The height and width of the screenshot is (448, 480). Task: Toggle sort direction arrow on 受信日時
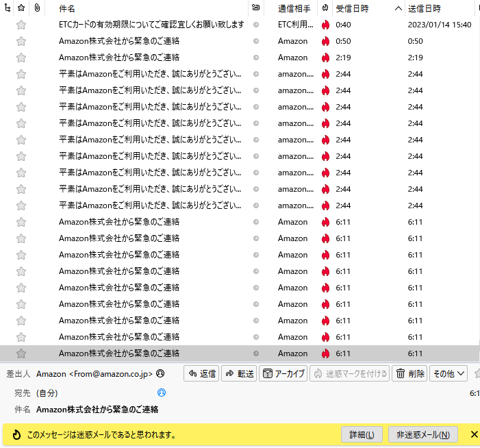click(x=398, y=9)
